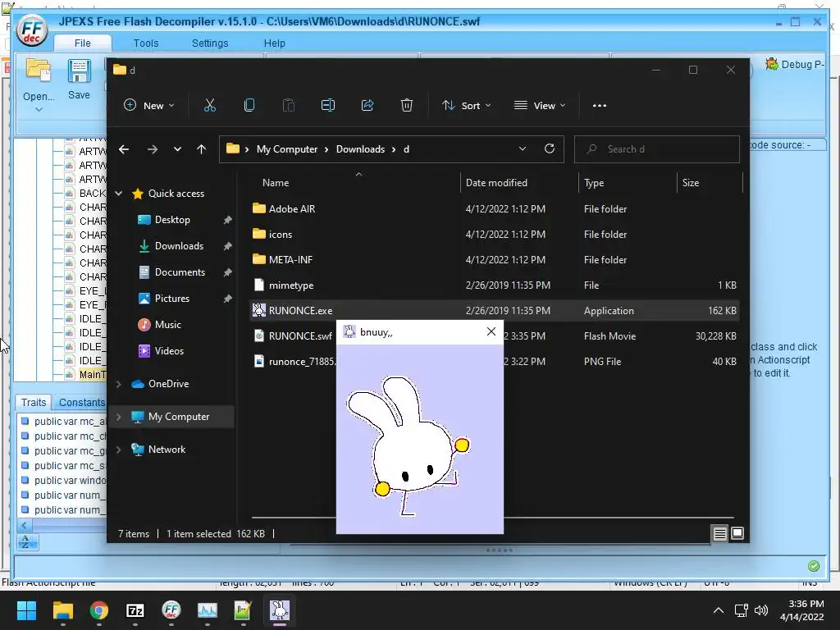Sort by the Date modified column header
This screenshot has height=630, width=840.
point(496,183)
